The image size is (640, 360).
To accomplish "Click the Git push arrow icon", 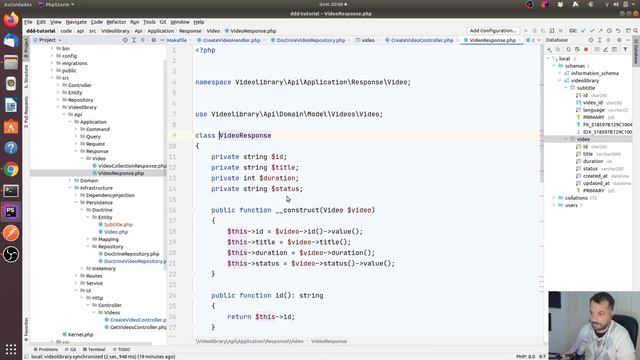I will [600, 31].
